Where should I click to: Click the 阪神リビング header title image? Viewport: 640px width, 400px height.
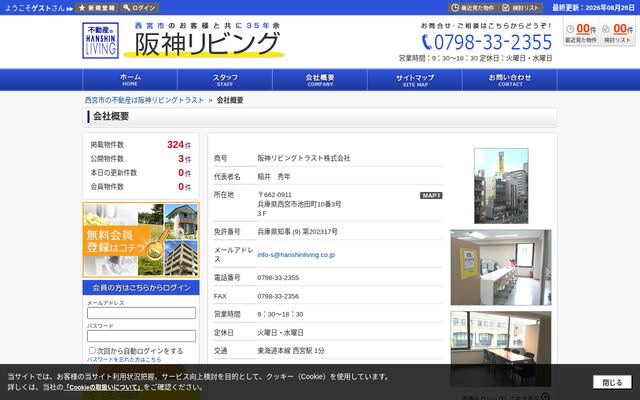tap(204, 39)
